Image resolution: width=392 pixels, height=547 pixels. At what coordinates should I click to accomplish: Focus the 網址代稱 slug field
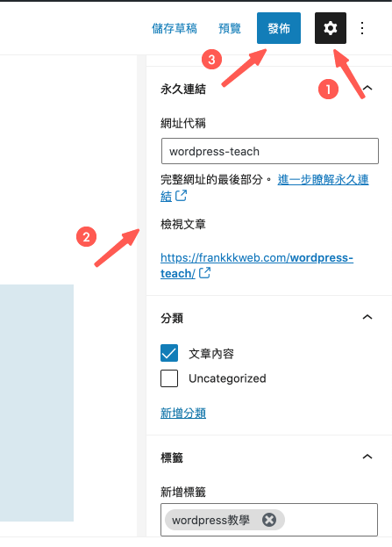click(x=270, y=151)
